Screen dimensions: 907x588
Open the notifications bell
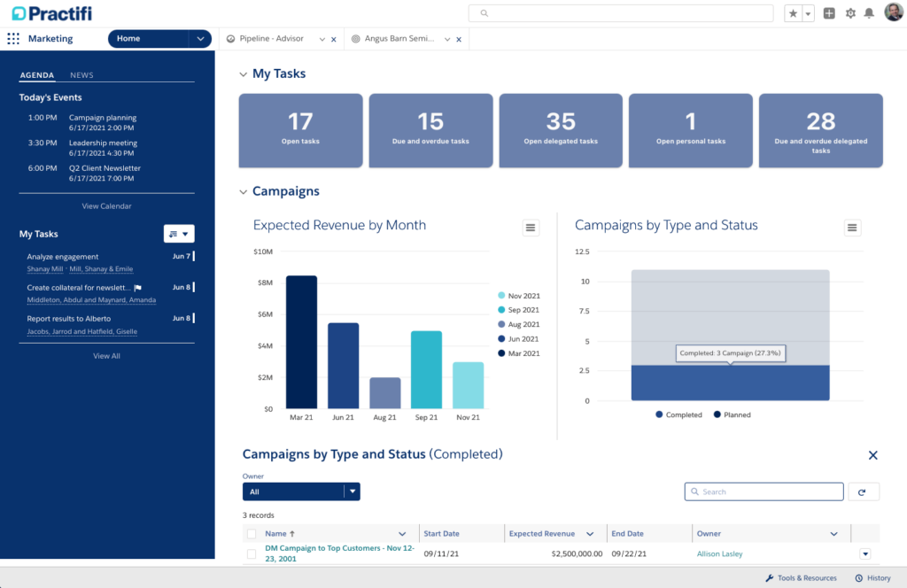coord(869,13)
